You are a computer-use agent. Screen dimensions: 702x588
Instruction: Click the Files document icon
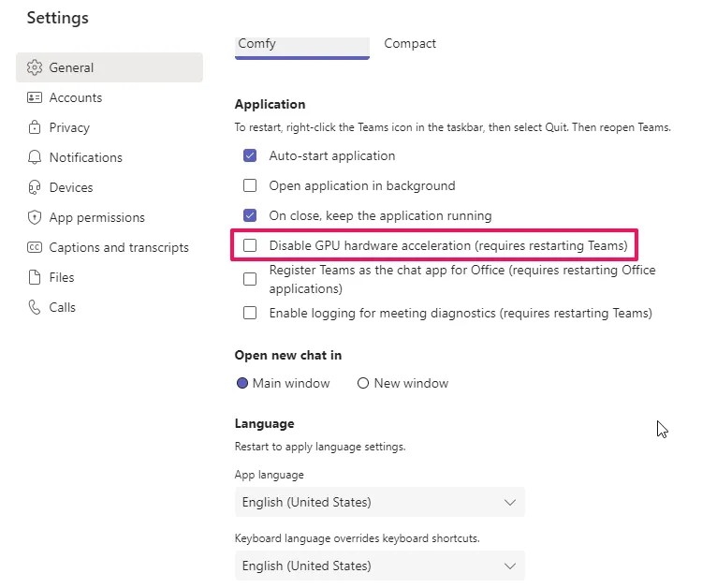(35, 277)
